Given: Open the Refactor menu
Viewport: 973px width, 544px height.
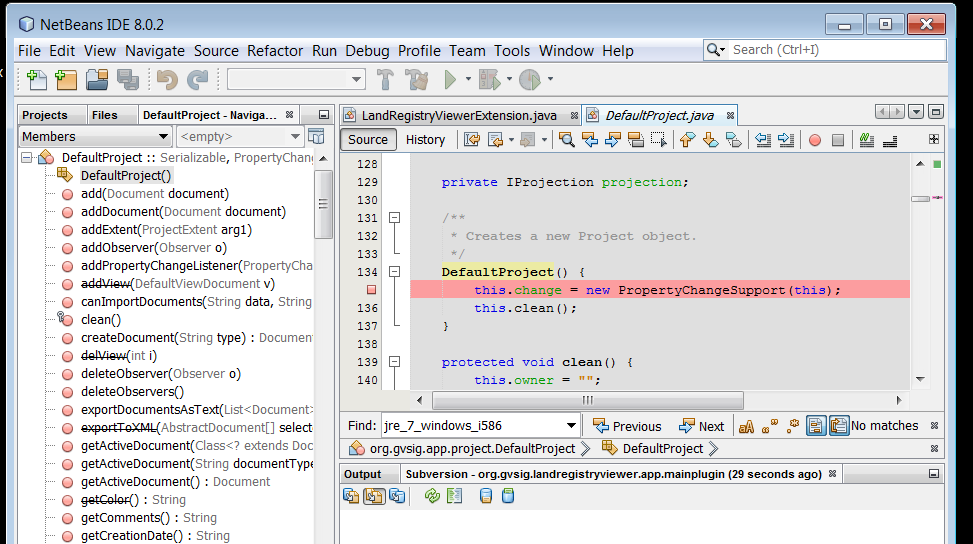Looking at the screenshot, I should (x=275, y=51).
